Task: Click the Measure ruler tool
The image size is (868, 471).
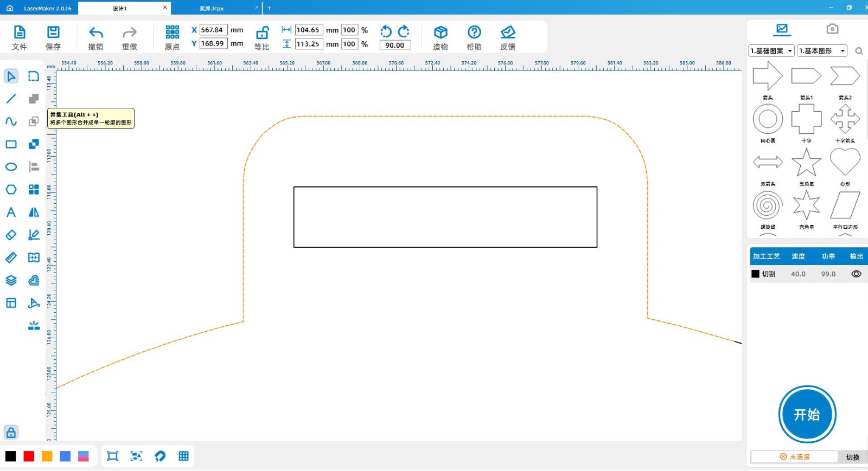Action: pyautogui.click(x=11, y=258)
